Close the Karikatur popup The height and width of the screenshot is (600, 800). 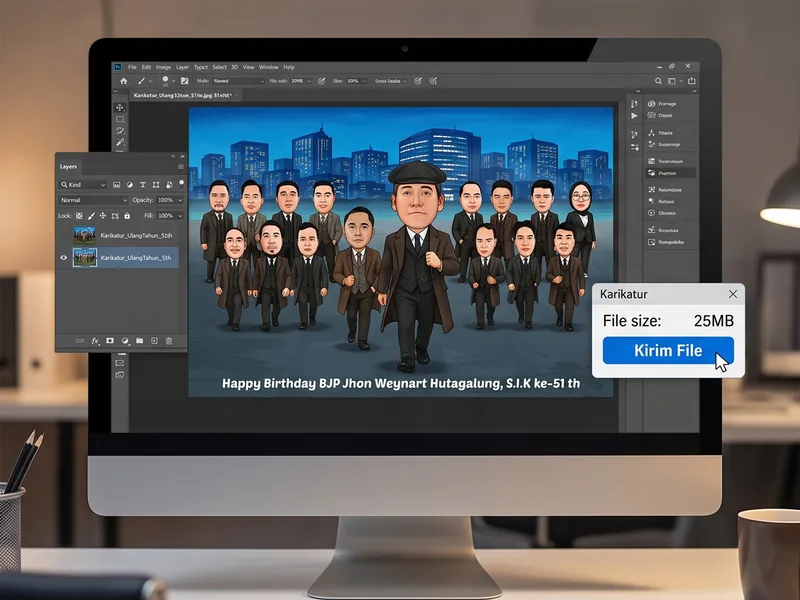click(733, 294)
